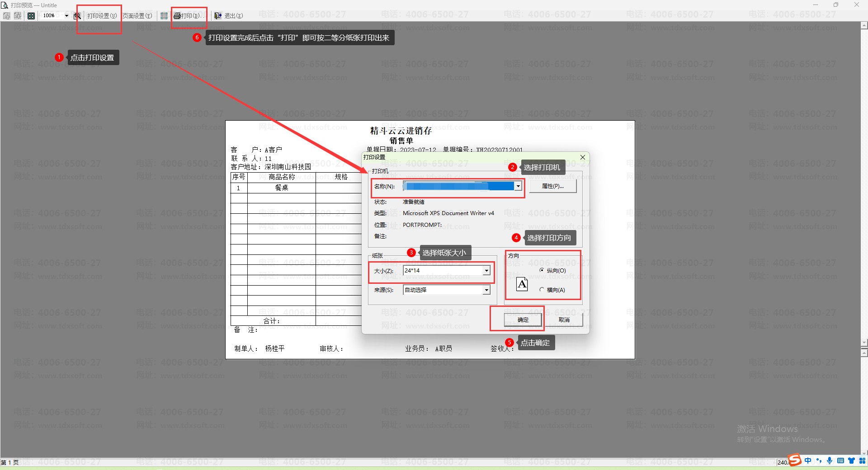Click the Sogou voice input microphone
This screenshot has height=470, width=868.
coord(830,461)
